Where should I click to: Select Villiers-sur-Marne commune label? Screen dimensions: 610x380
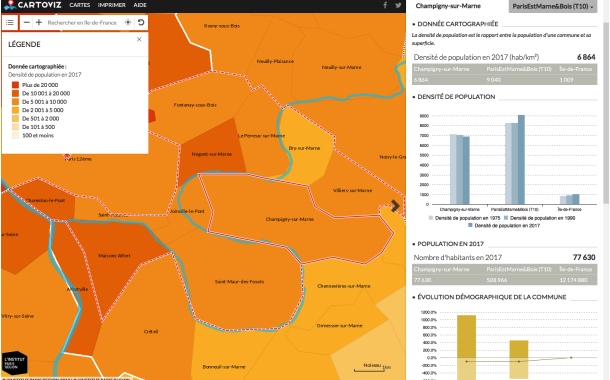(x=352, y=191)
